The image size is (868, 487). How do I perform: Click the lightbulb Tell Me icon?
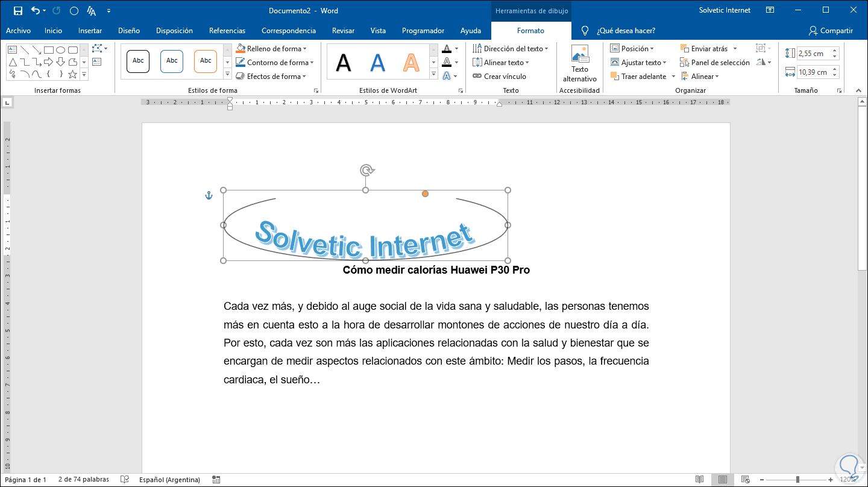[x=584, y=31]
